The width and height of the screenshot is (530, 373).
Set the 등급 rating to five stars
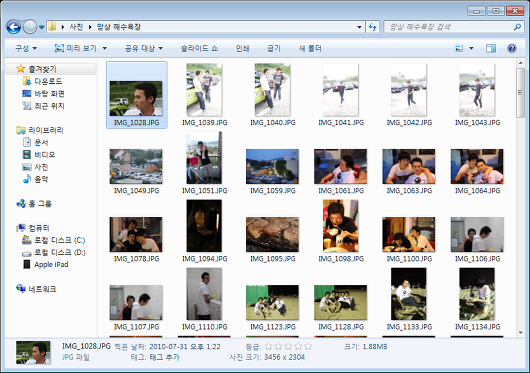(308, 346)
